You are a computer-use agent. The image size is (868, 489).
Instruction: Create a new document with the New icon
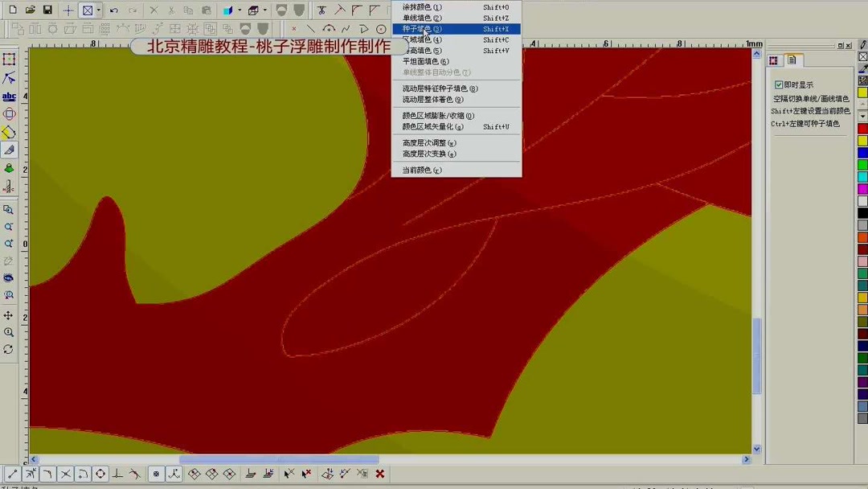pos(12,9)
